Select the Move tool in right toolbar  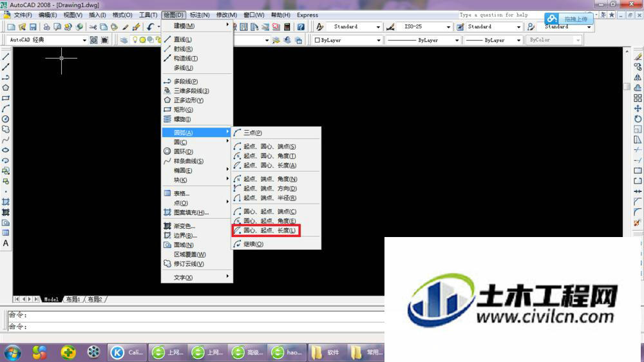(x=638, y=108)
